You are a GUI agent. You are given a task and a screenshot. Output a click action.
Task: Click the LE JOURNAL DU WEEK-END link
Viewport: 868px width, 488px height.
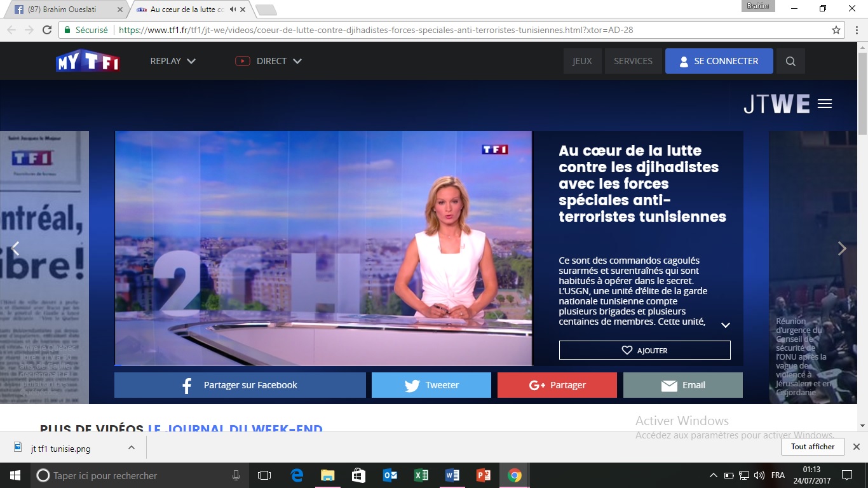coord(235,430)
